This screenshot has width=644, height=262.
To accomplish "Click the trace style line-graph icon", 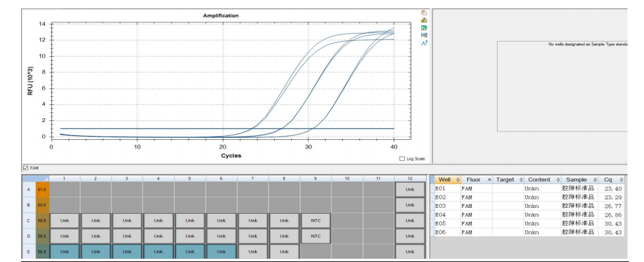I will 424,43.
